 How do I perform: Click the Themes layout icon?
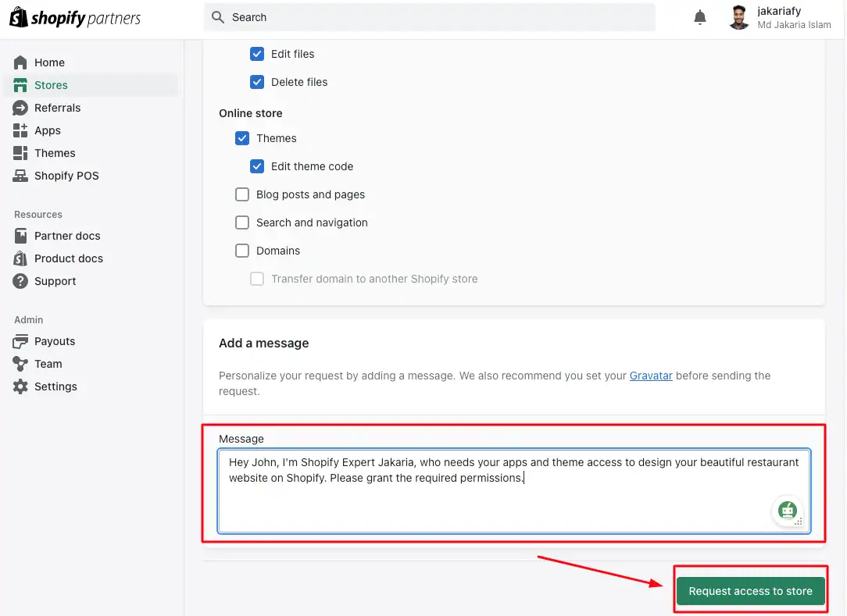click(20, 153)
